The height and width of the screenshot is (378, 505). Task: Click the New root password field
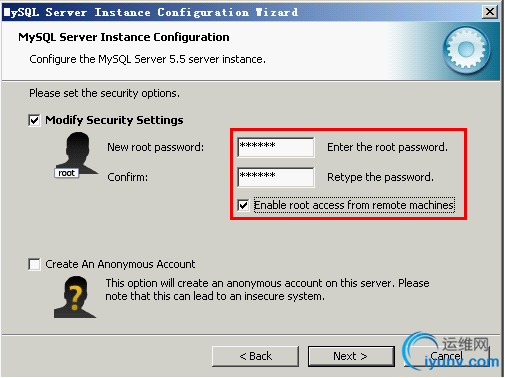pyautogui.click(x=276, y=147)
